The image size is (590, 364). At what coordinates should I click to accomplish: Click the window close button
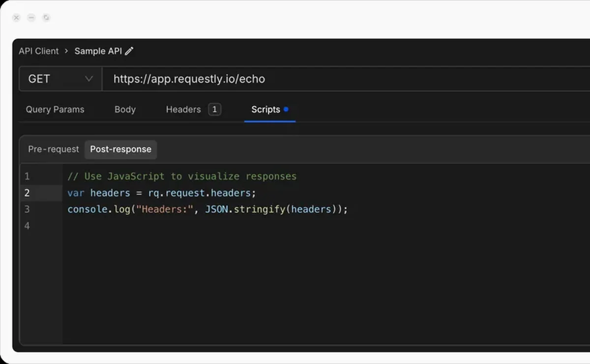coord(16,18)
